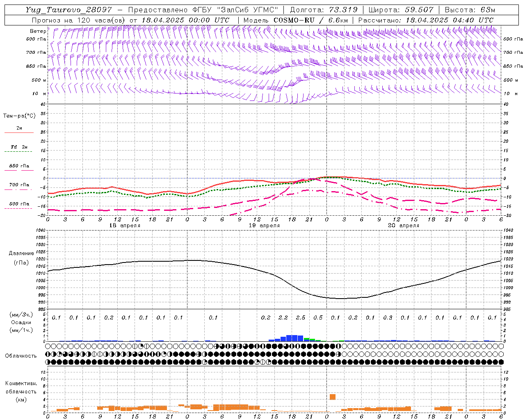Select the 19 апреля date label

(x=264, y=226)
